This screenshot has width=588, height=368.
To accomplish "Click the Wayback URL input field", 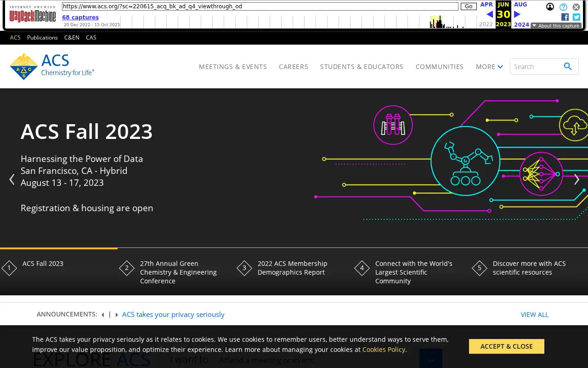I will click(260, 6).
